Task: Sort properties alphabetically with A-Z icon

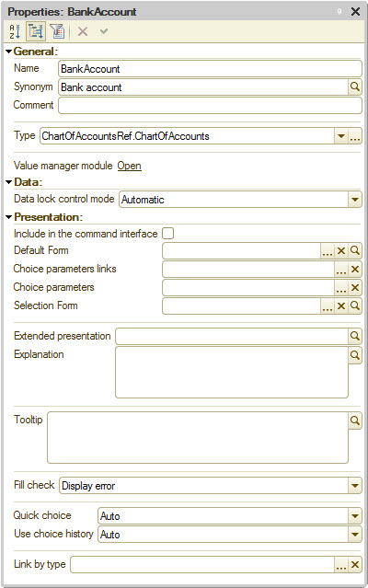Action: 15,31
